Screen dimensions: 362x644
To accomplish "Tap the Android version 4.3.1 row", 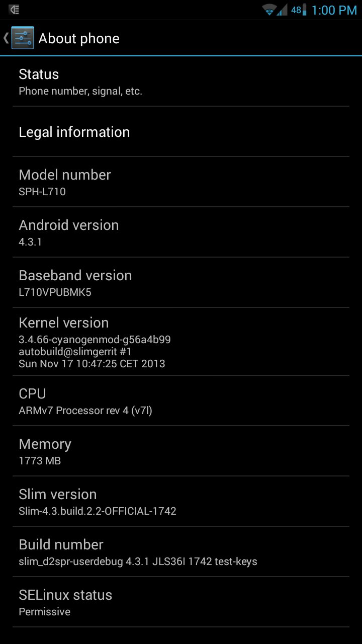I will 181,232.
